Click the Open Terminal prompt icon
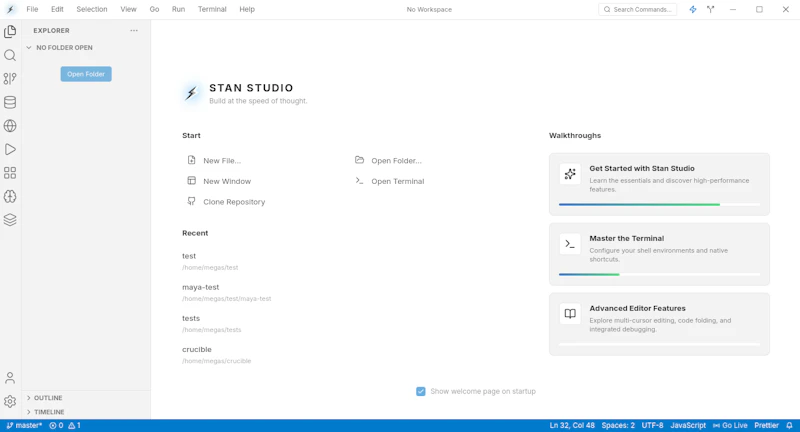 point(360,181)
